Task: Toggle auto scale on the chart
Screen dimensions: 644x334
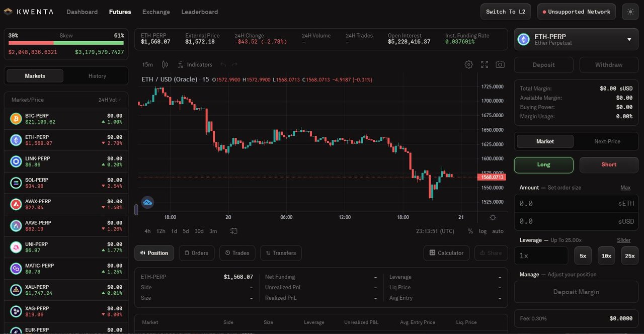Action: tap(498, 231)
